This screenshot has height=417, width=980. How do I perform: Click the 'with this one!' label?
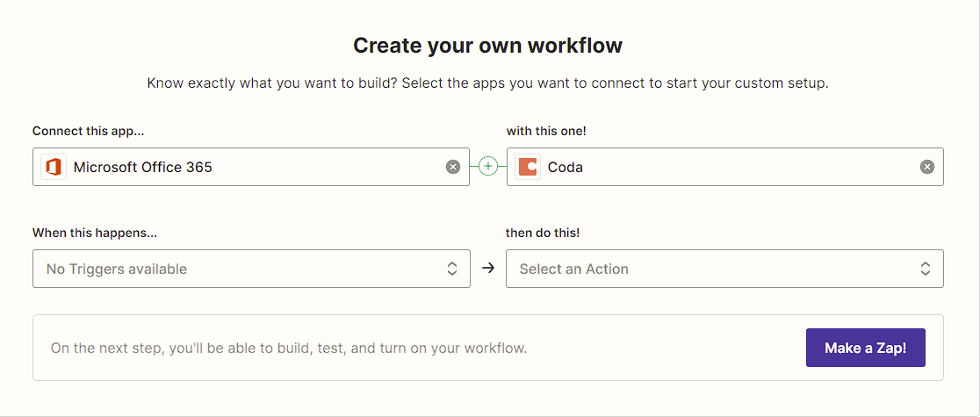click(x=546, y=131)
